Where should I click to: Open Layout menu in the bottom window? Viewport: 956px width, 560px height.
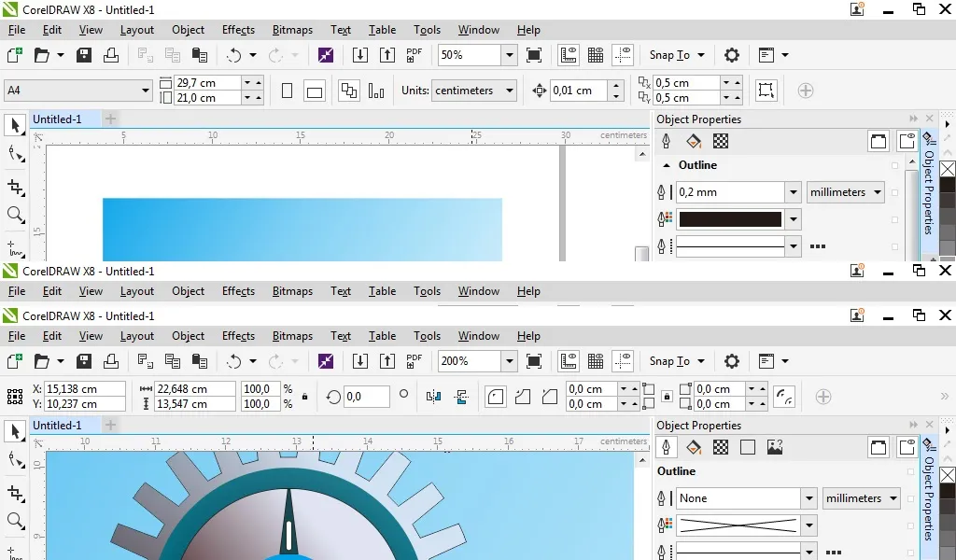pos(137,335)
